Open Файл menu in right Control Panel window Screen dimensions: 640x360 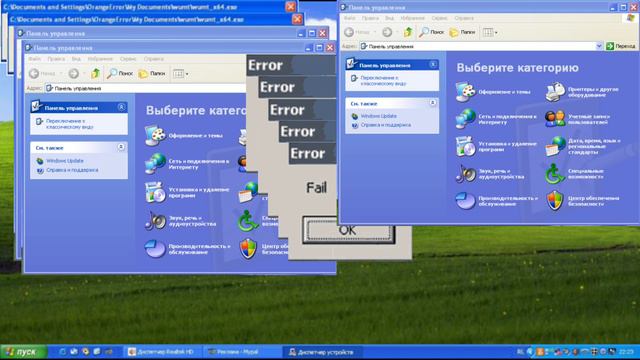(x=349, y=18)
